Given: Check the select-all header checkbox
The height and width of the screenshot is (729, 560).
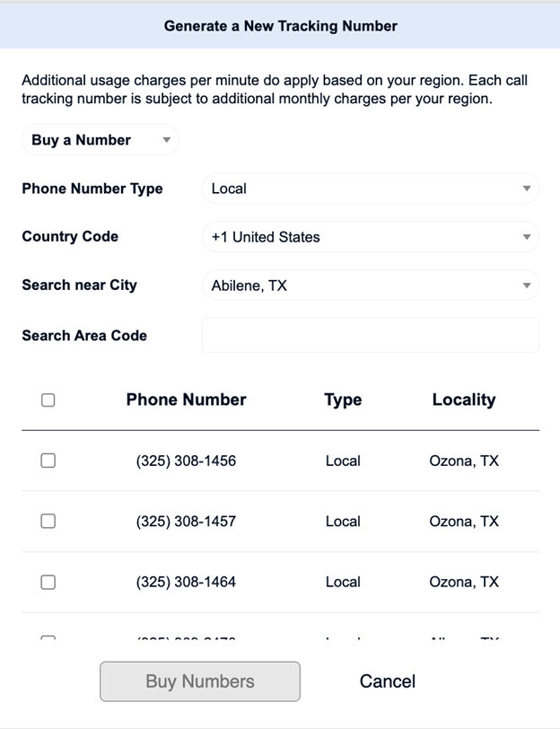Looking at the screenshot, I should [48, 400].
